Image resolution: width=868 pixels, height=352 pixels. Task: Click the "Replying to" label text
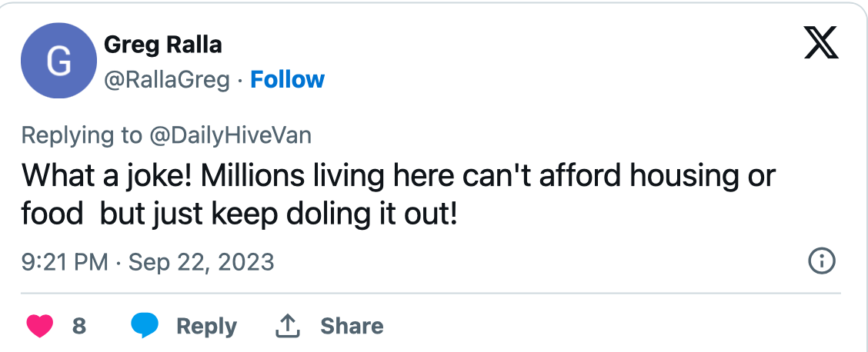point(82,135)
